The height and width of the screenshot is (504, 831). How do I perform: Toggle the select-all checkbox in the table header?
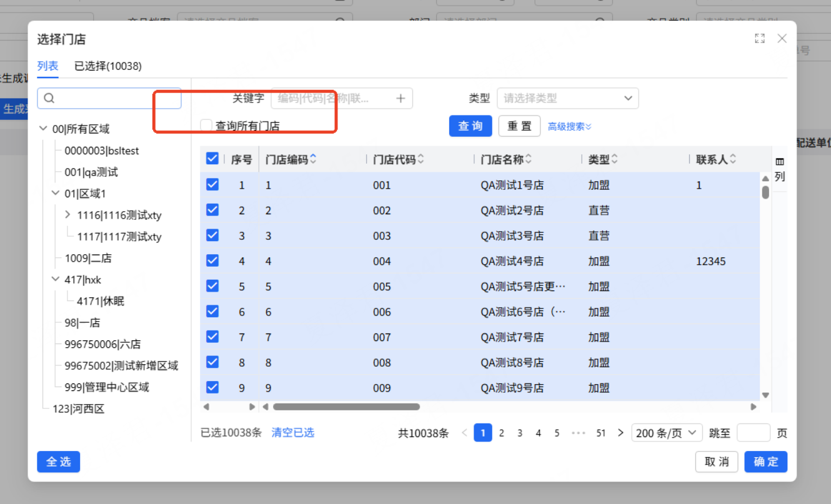[x=212, y=159]
